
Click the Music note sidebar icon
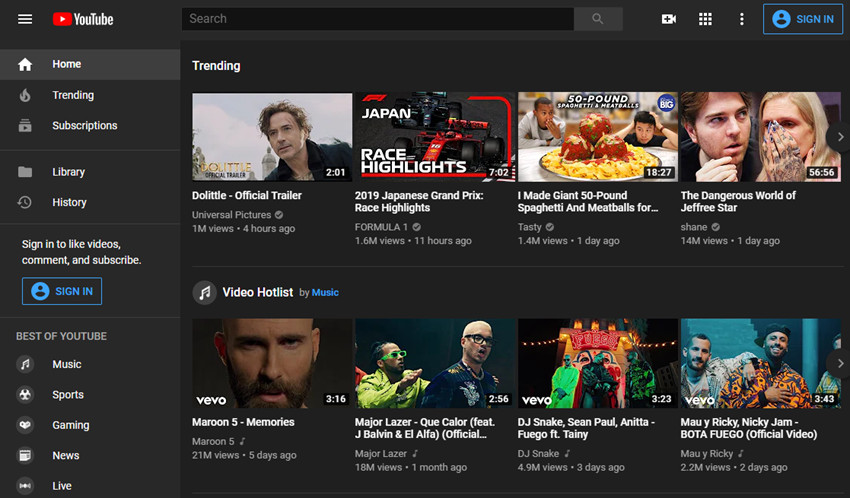click(25, 364)
